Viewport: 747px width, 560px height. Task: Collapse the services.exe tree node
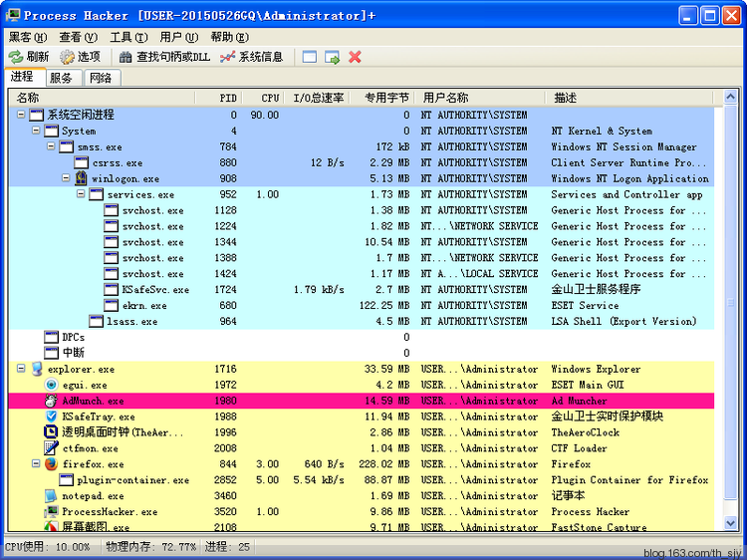pos(81,194)
